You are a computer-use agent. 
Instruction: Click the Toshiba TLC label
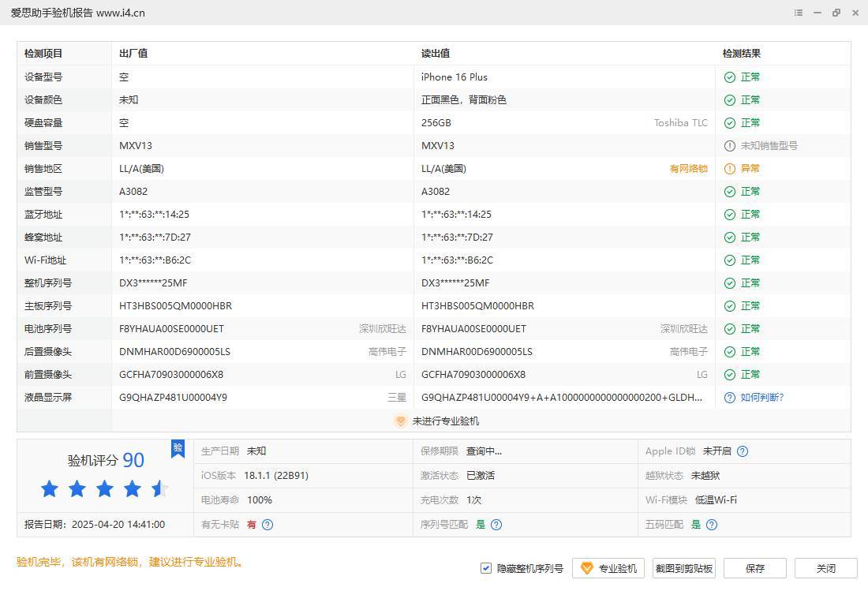pyautogui.click(x=681, y=123)
